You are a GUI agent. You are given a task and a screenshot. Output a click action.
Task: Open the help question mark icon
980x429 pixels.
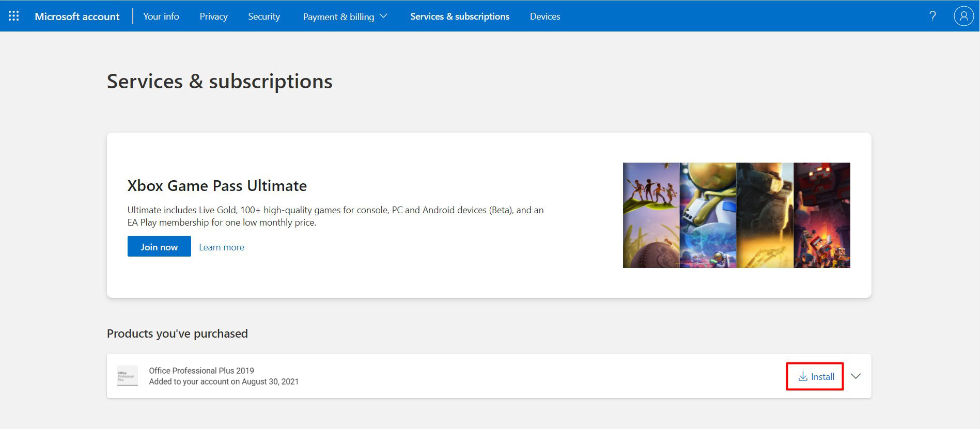932,16
